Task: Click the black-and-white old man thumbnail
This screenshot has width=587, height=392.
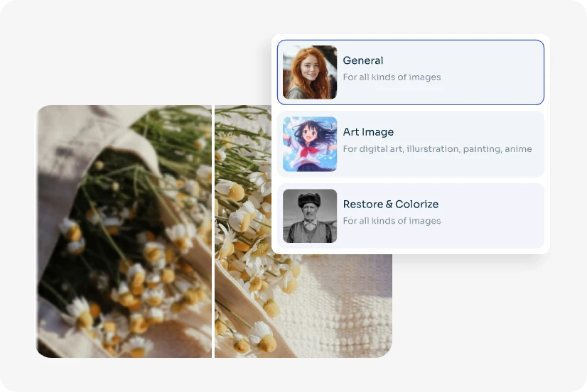Action: pyautogui.click(x=310, y=216)
